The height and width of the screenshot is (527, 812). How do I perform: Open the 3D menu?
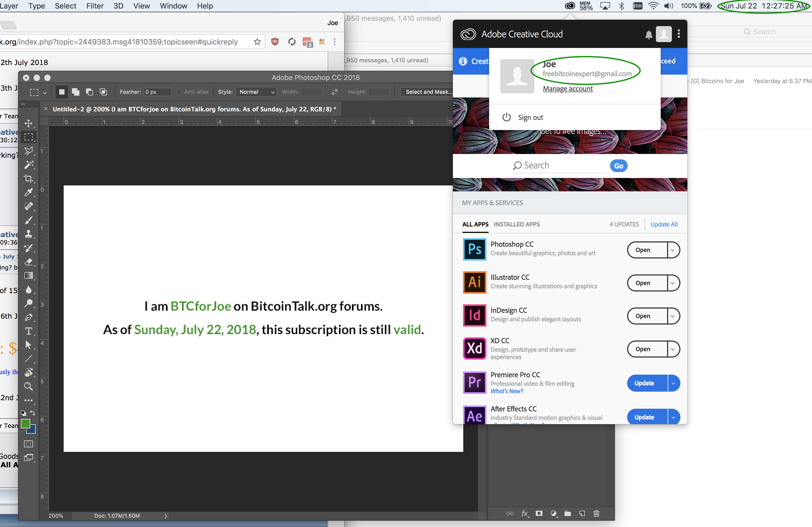pyautogui.click(x=118, y=6)
